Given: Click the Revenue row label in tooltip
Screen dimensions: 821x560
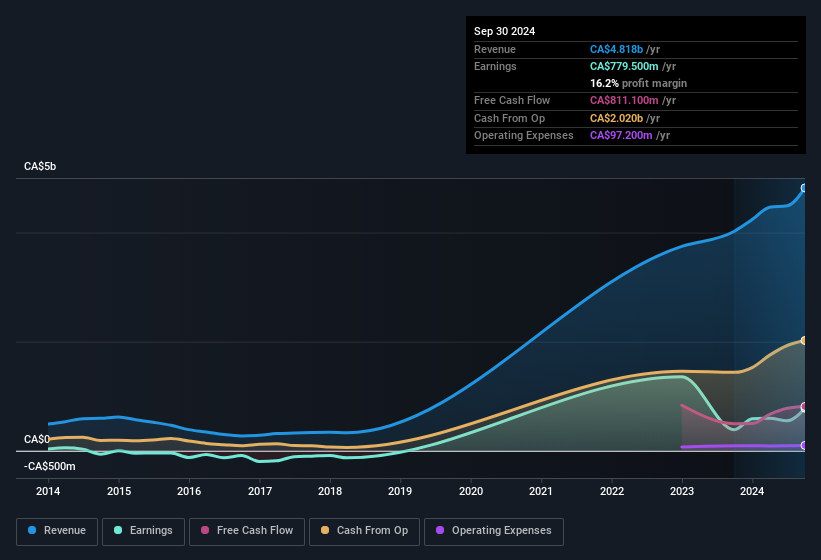Looking at the screenshot, I should 495,49.
